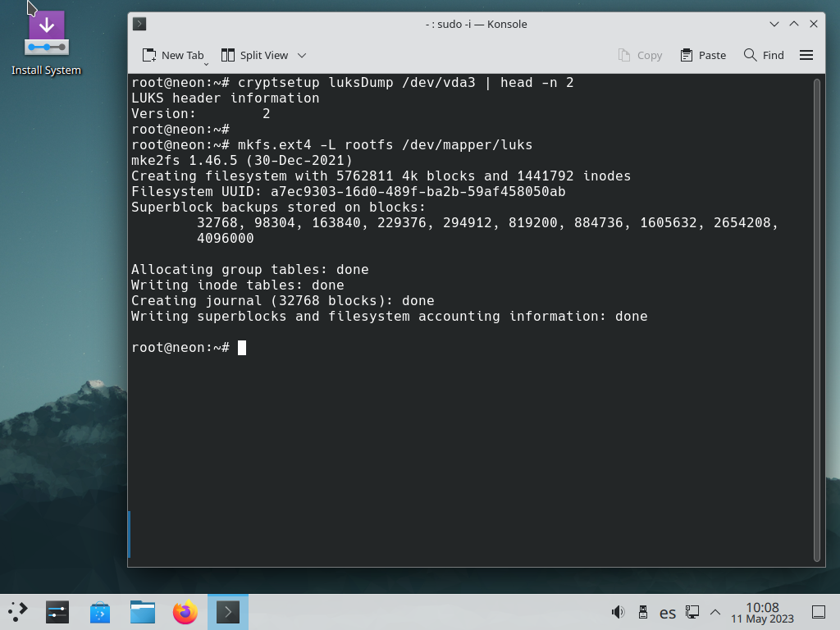
Task: Click the Konsole taskbar entry
Action: coord(228,612)
